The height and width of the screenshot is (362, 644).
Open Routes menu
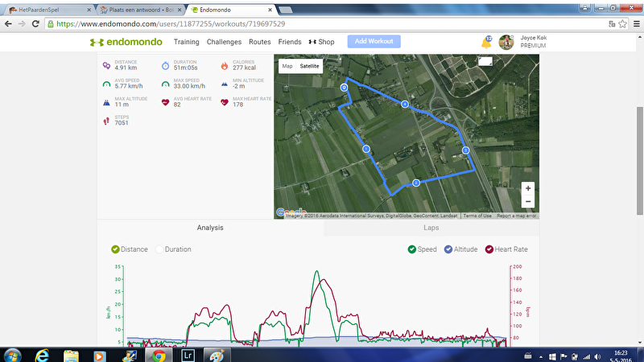[x=260, y=42]
